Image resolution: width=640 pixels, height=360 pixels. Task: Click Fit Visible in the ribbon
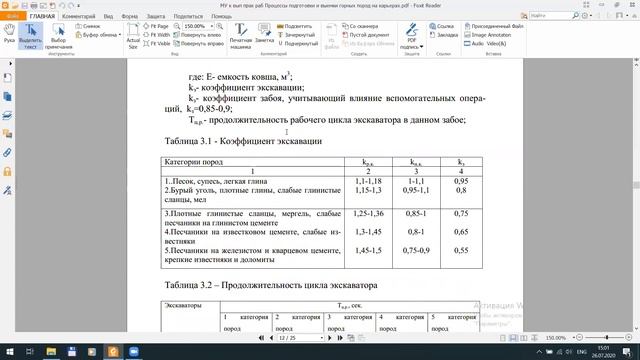point(157,43)
